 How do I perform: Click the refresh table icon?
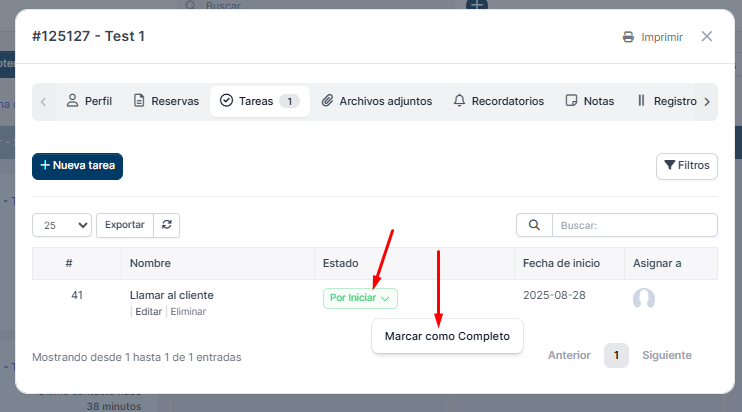point(167,225)
